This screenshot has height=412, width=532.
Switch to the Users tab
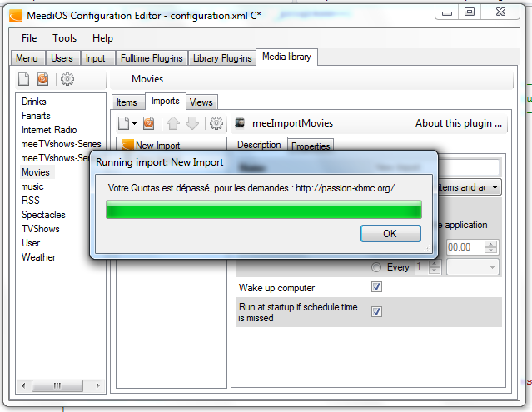click(62, 58)
